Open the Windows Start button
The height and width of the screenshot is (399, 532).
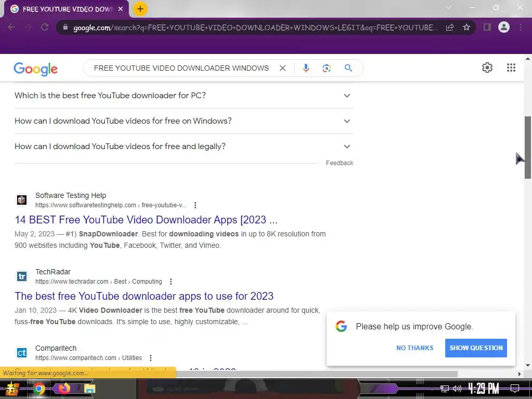[12, 389]
